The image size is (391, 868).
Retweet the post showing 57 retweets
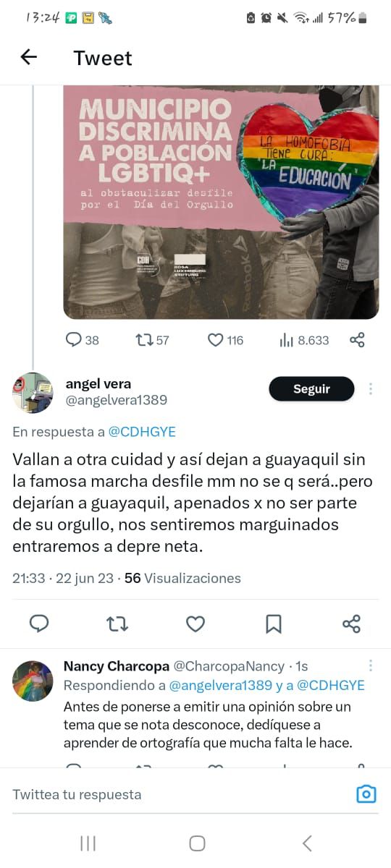click(152, 340)
